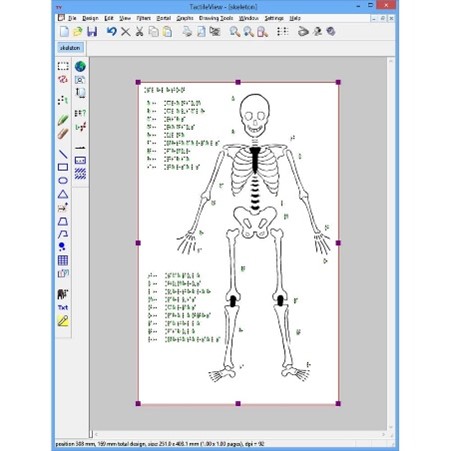Select the trapezoid shape tool
This screenshot has width=451, height=451.
(x=63, y=221)
